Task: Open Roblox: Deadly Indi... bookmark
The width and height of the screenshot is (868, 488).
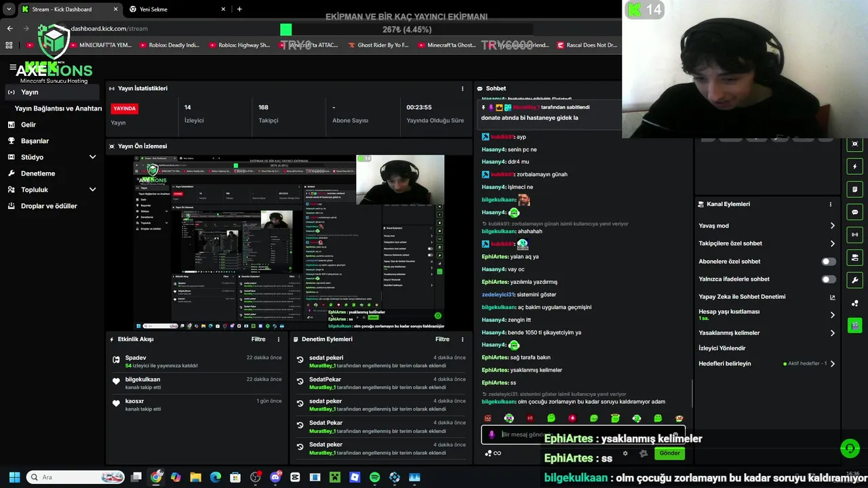Action: [169, 45]
